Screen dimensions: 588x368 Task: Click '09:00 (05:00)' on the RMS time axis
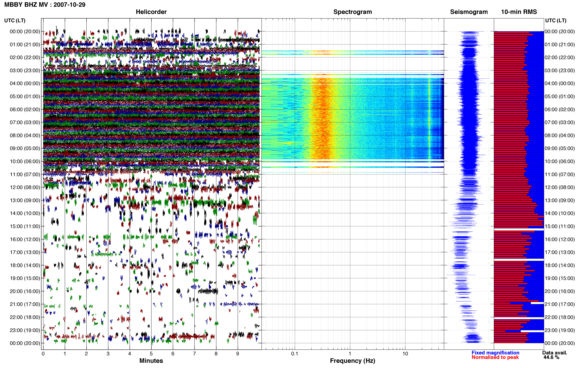click(x=560, y=148)
